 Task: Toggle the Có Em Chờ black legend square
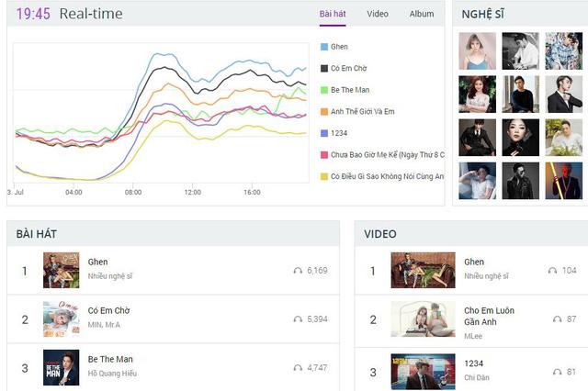323,68
